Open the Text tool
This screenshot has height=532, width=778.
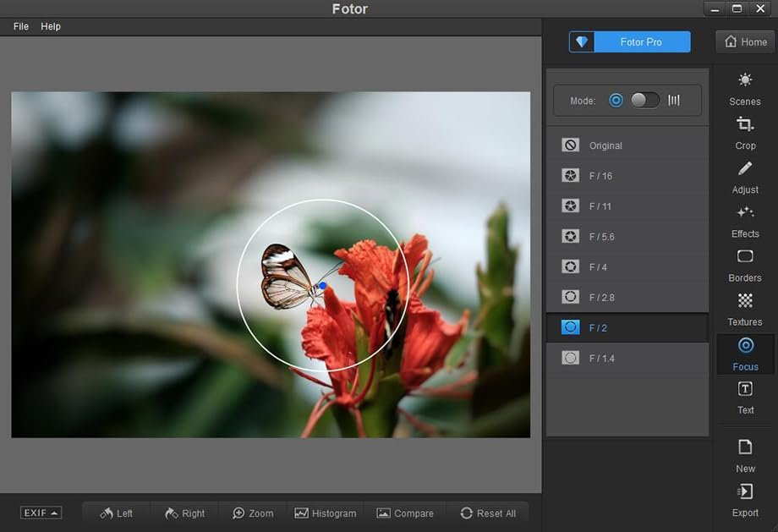[x=745, y=398]
